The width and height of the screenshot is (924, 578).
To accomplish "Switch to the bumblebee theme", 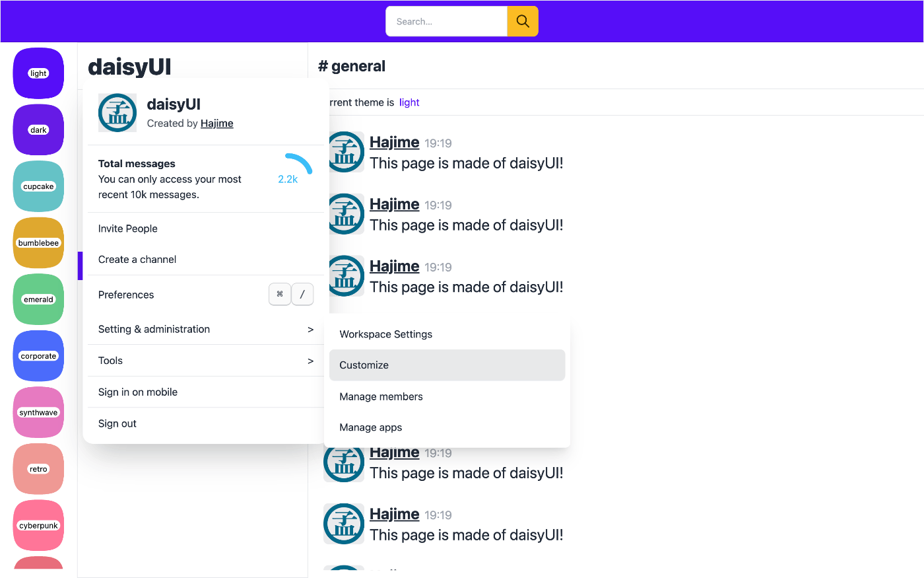I will (38, 243).
